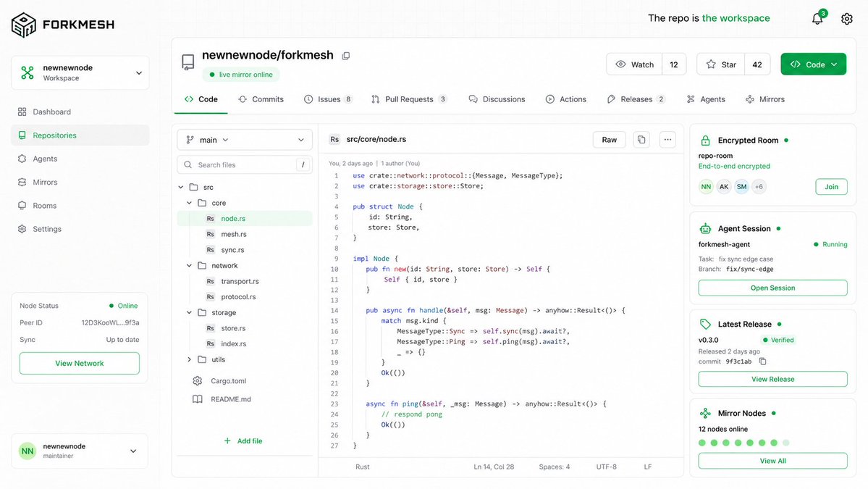Image resolution: width=868 pixels, height=489 pixels.
Task: Open mesh.rs in file tree
Action: pyautogui.click(x=245, y=234)
